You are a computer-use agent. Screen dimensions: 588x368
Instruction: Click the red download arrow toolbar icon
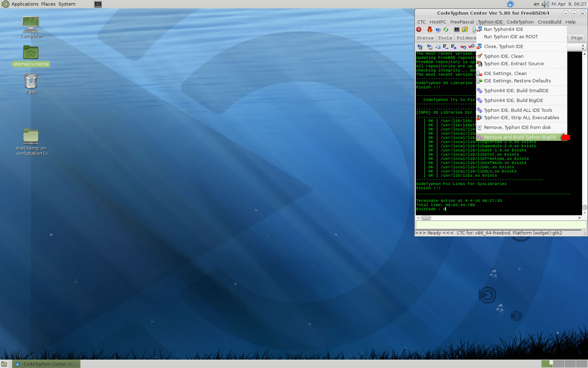(430, 29)
